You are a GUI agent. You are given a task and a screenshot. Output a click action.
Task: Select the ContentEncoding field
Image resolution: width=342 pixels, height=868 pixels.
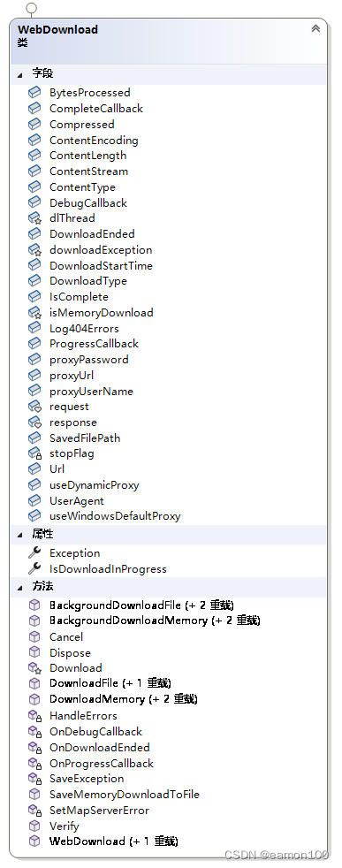click(94, 140)
